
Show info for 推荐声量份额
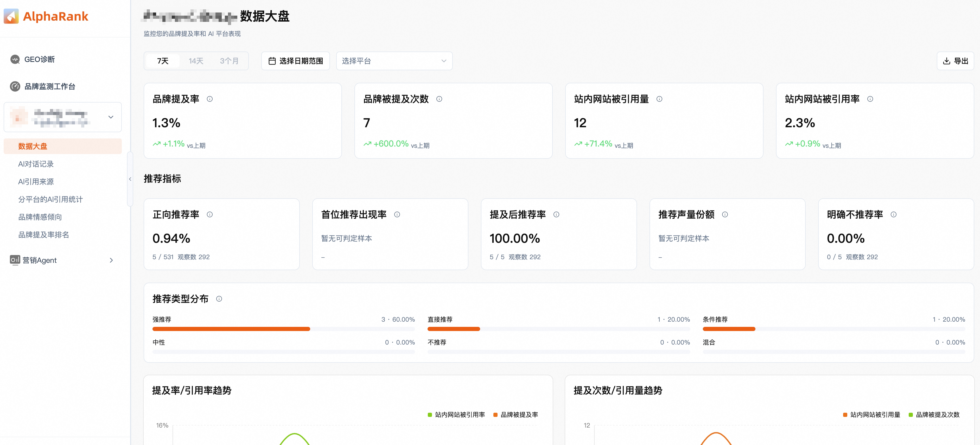coord(725,214)
